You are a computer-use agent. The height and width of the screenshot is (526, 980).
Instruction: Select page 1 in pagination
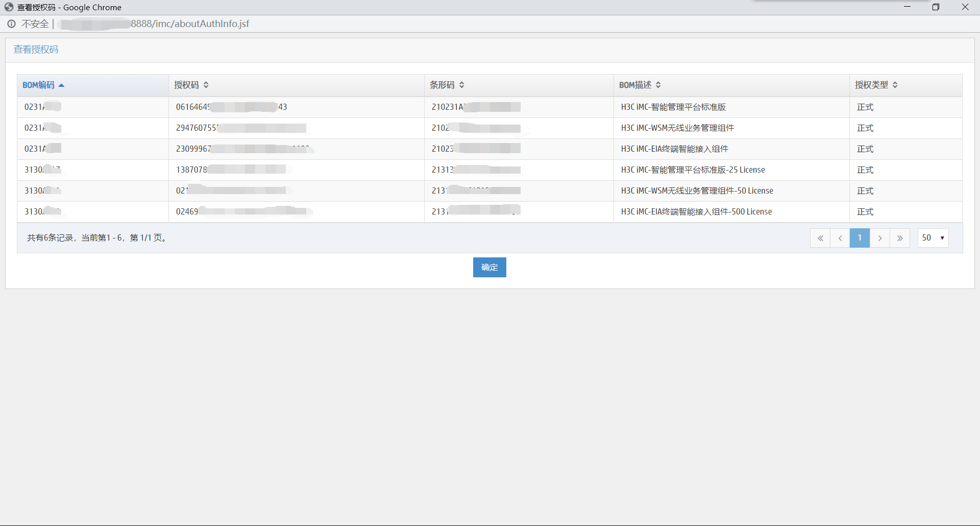(860, 238)
